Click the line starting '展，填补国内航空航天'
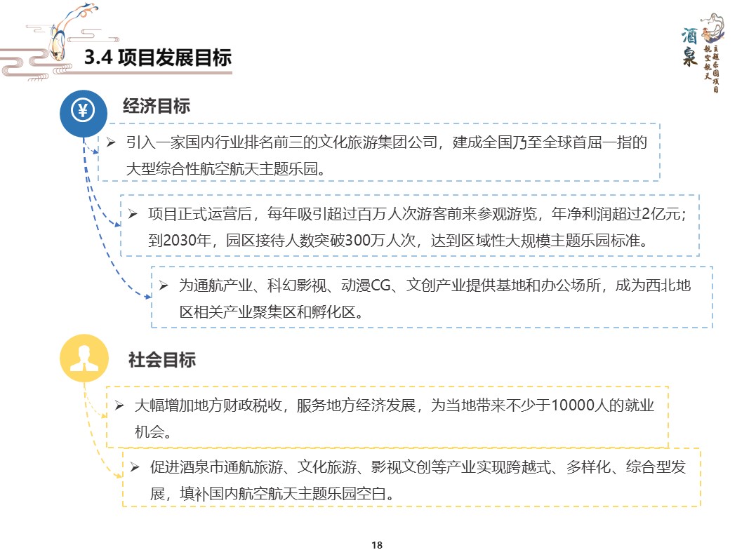 [272, 493]
